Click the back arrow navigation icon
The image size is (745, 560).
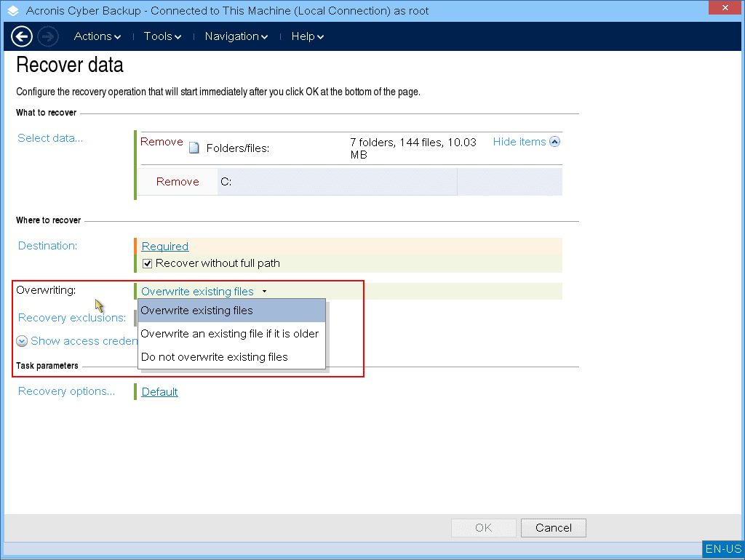pos(22,36)
